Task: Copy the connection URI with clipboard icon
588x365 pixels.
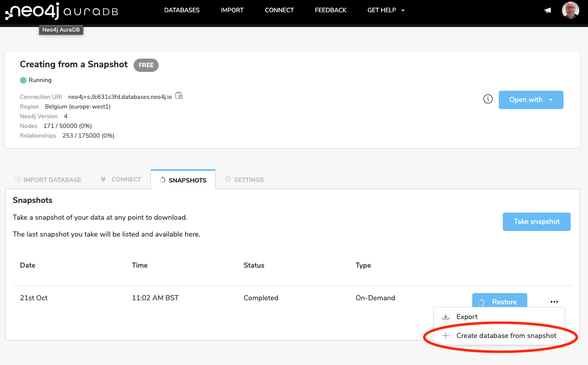Action: click(x=179, y=96)
